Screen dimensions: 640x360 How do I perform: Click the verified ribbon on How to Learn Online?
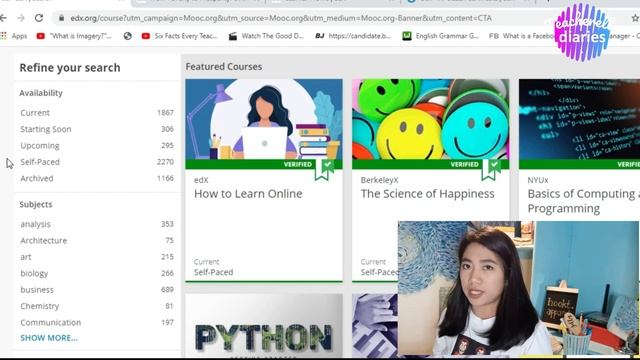click(x=324, y=169)
